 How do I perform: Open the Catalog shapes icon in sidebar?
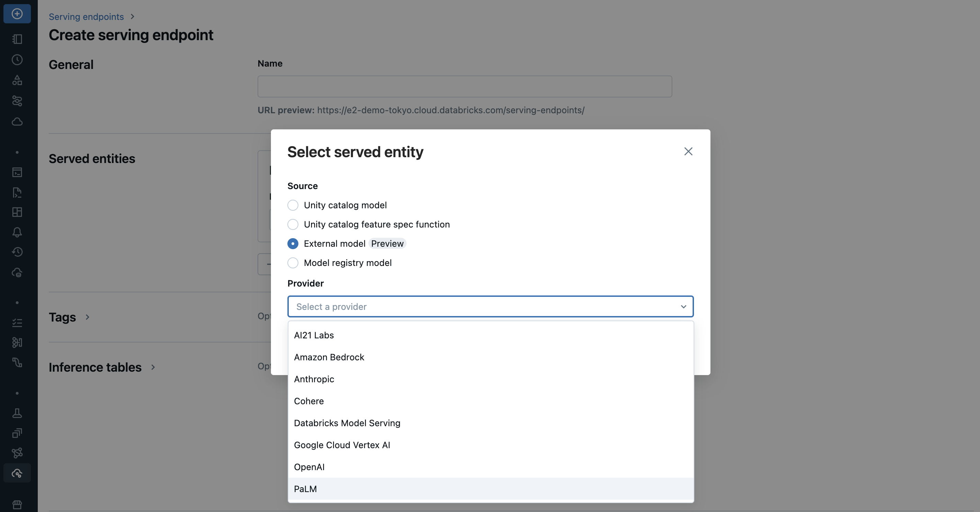[x=17, y=80]
